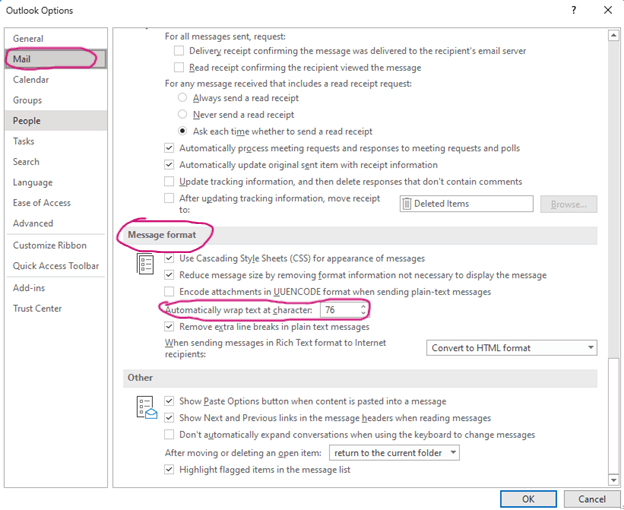Image resolution: width=624 pixels, height=510 pixels.
Task: Click Cancel to discard changes
Action: 592,499
